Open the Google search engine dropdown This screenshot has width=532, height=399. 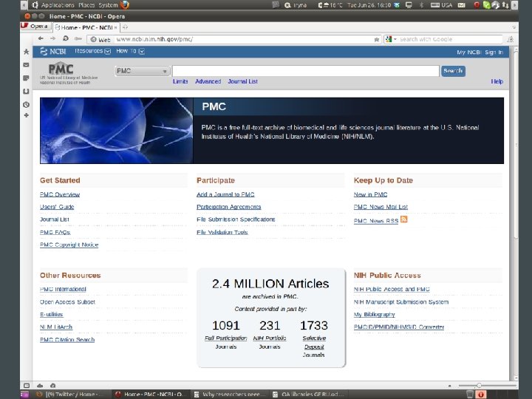pos(391,39)
